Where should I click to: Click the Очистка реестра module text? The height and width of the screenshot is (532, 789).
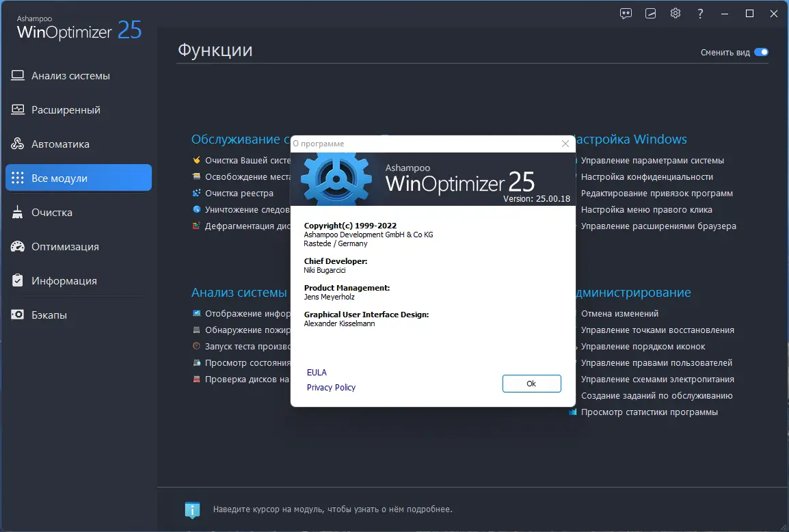pos(239,194)
